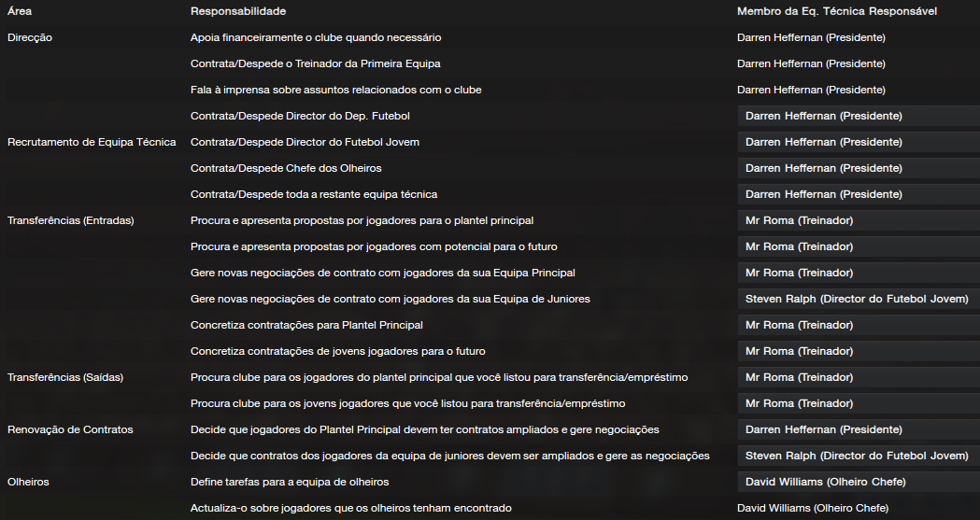Open dropdown for Contrata/Despede Director do Dep. Futebol
Viewport: 980px width, 520px height.
(x=859, y=116)
